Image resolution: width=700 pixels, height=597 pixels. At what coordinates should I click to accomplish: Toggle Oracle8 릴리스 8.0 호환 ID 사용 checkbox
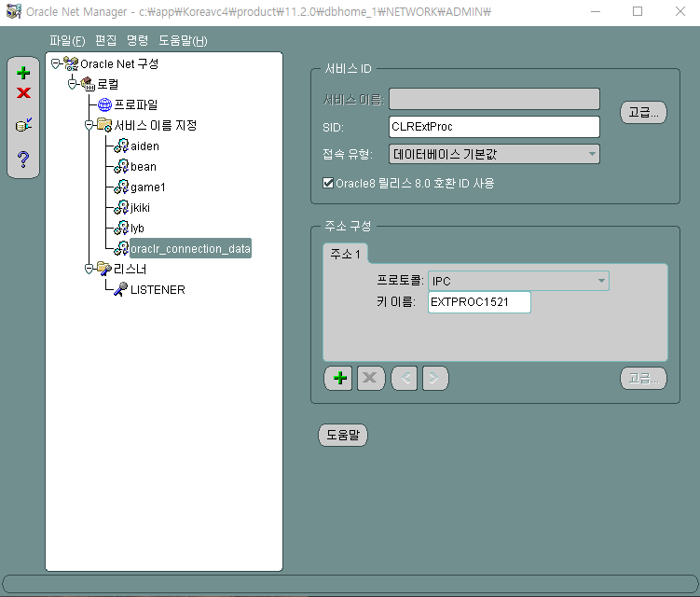328,183
